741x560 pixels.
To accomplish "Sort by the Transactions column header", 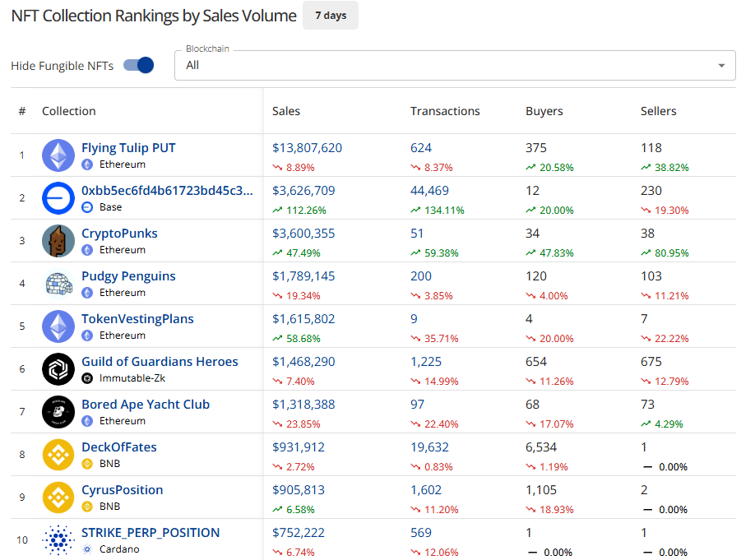I will tap(445, 111).
